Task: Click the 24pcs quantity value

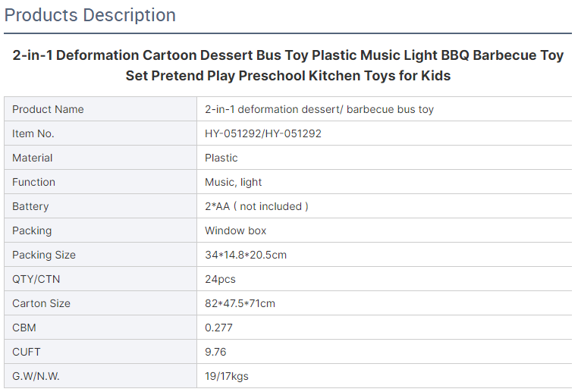Action: pos(220,279)
